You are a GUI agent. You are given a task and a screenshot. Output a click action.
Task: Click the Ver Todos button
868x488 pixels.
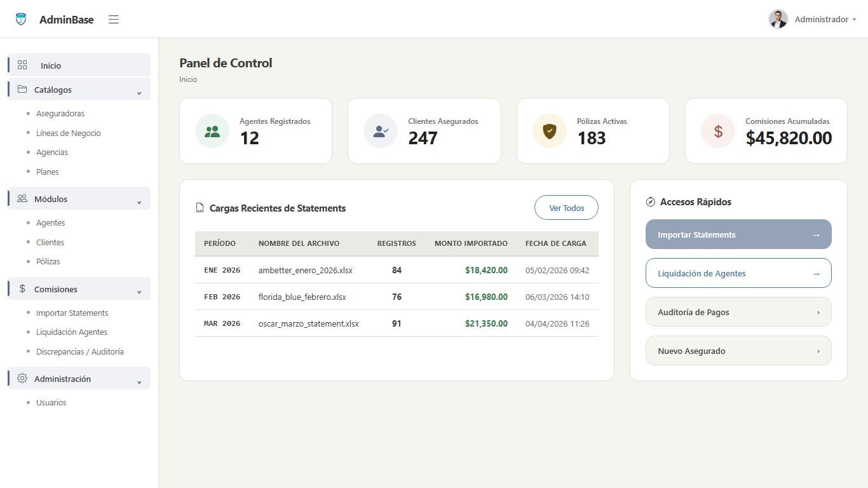click(566, 208)
